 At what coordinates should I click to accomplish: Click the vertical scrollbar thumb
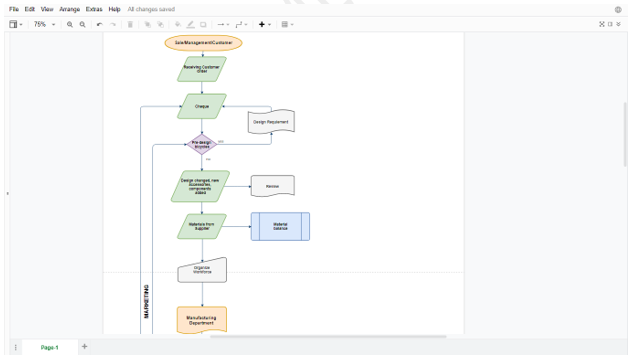pos(625,134)
